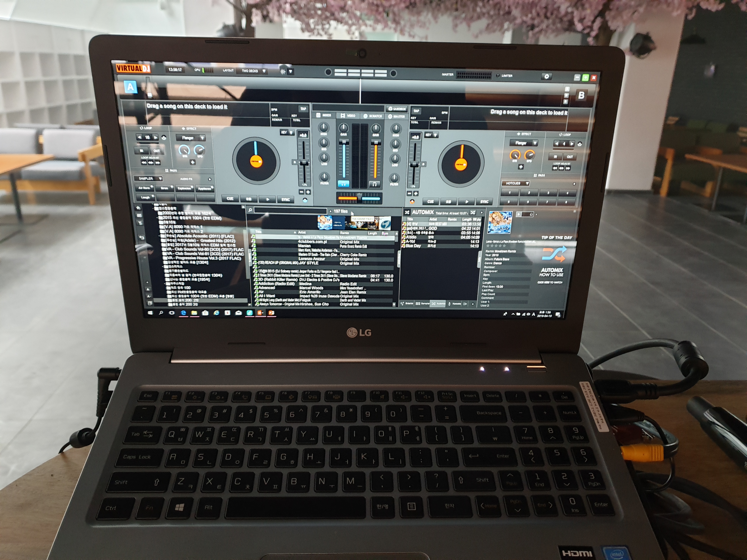Toggle the Sandbox mode button
Screen dimensions: 747x560
(397, 109)
